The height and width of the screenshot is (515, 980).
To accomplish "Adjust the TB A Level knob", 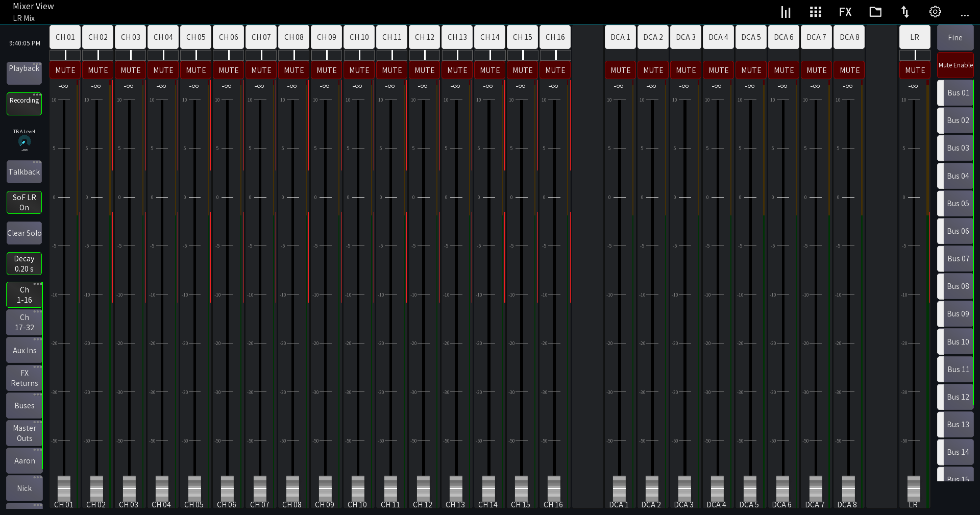I will pyautogui.click(x=23, y=142).
